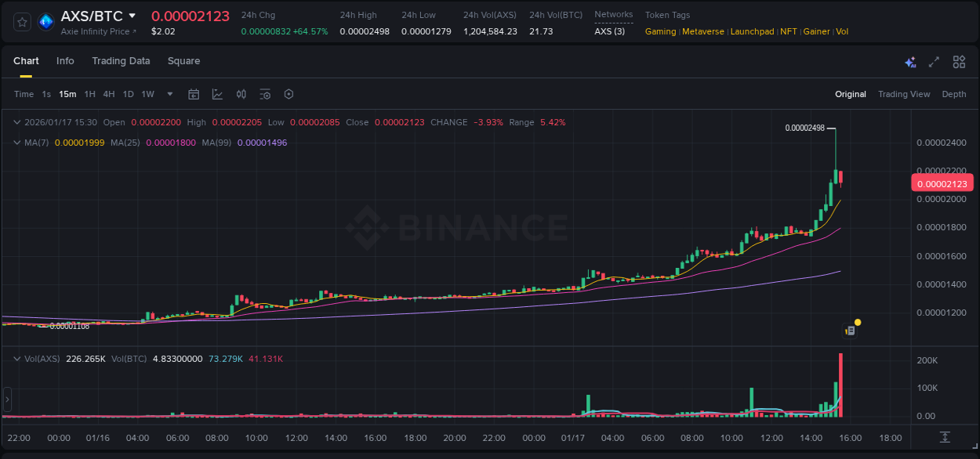The image size is (980, 459).
Task: Select the 1D timeframe
Action: (x=127, y=94)
